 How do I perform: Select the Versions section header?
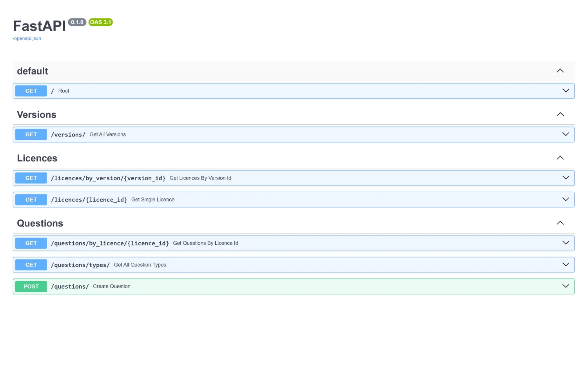coord(36,114)
